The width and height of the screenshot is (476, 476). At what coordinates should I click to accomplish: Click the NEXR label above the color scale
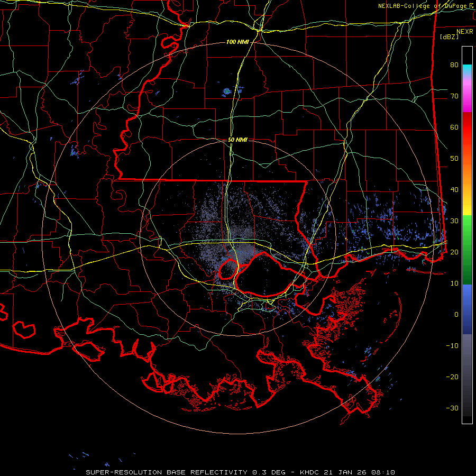[x=465, y=32]
